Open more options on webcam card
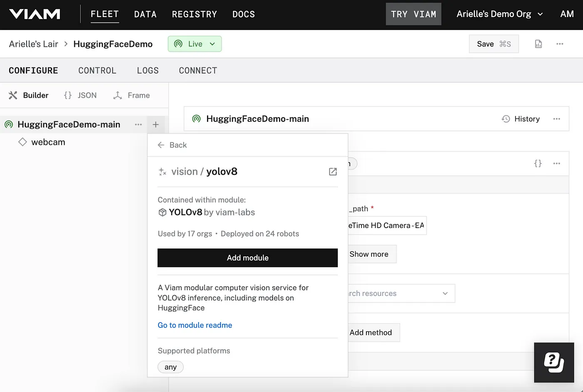Image resolution: width=583 pixels, height=392 pixels. coord(557,164)
